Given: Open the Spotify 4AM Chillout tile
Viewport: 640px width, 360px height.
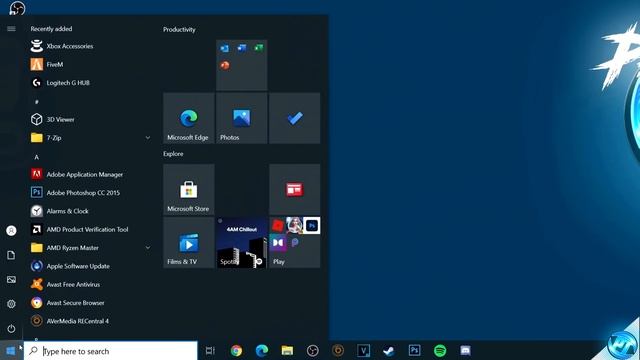Looking at the screenshot, I should click(242, 242).
